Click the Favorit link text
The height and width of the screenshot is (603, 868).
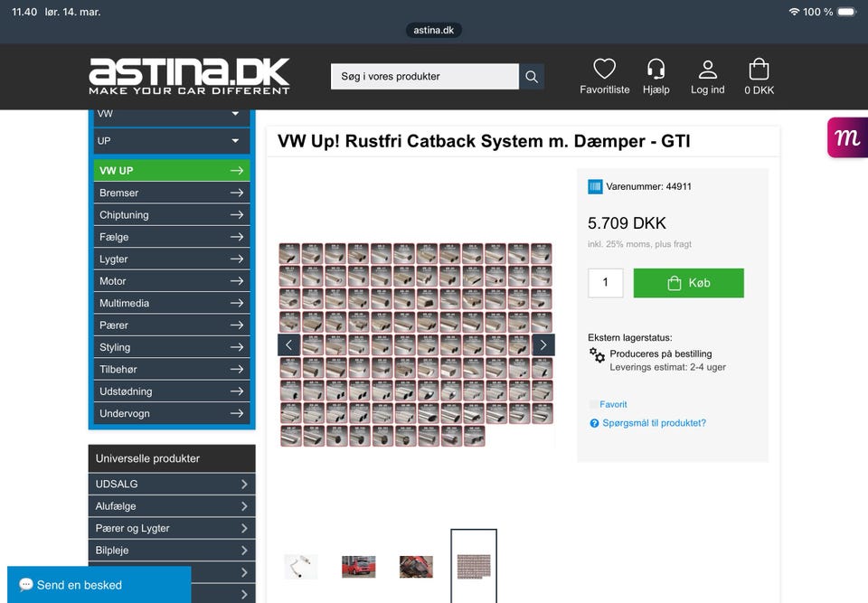[x=613, y=405]
